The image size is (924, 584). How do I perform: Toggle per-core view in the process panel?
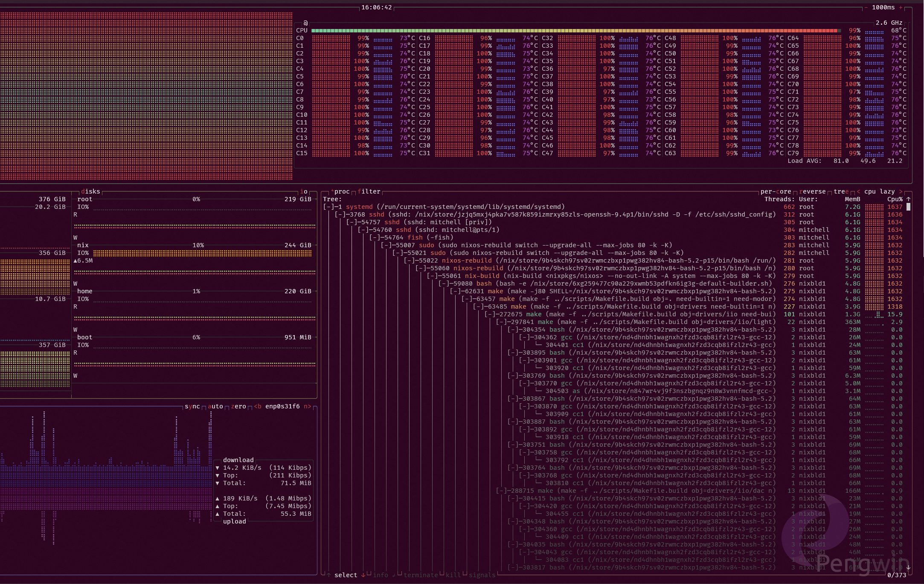coord(776,191)
